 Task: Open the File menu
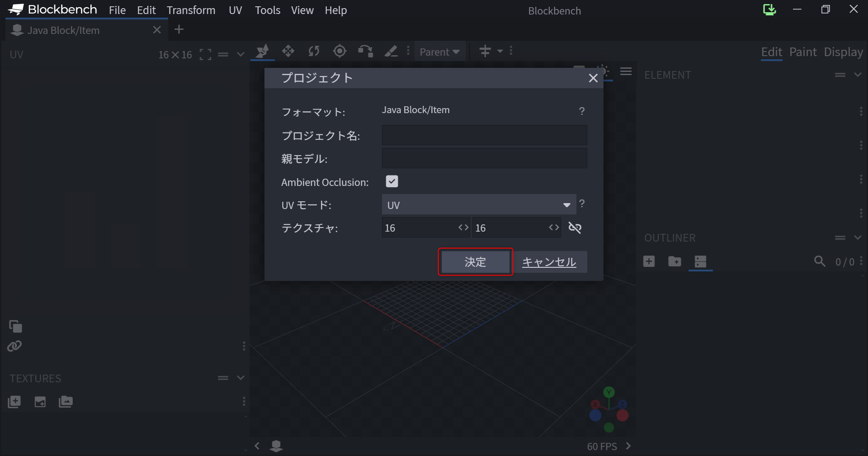pos(117,10)
